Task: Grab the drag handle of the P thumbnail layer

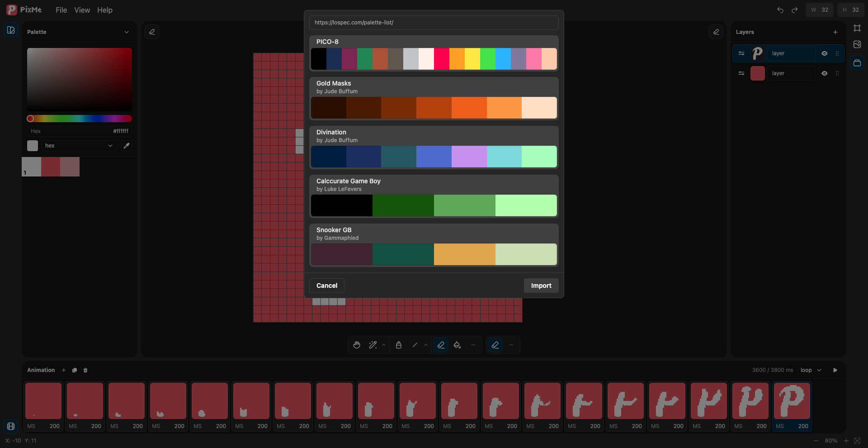Action: 837,53
